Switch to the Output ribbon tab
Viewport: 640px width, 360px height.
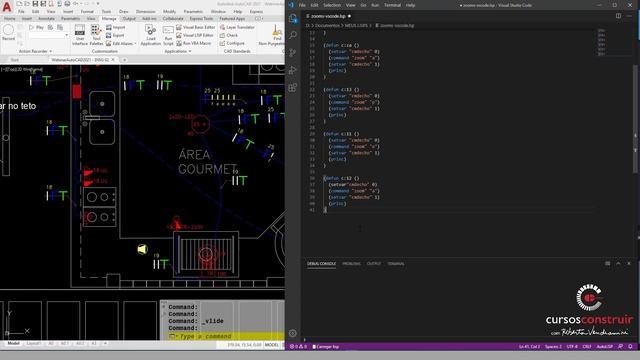(x=129, y=19)
